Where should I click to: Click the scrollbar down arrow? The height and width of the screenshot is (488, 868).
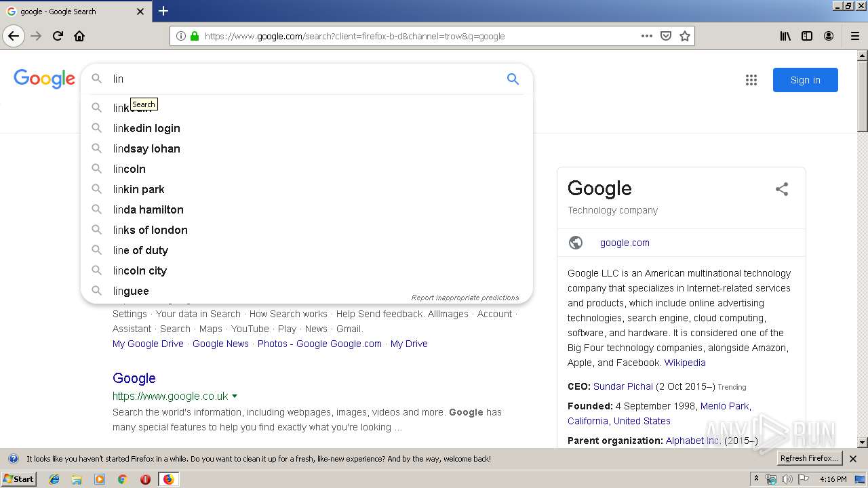863,443
